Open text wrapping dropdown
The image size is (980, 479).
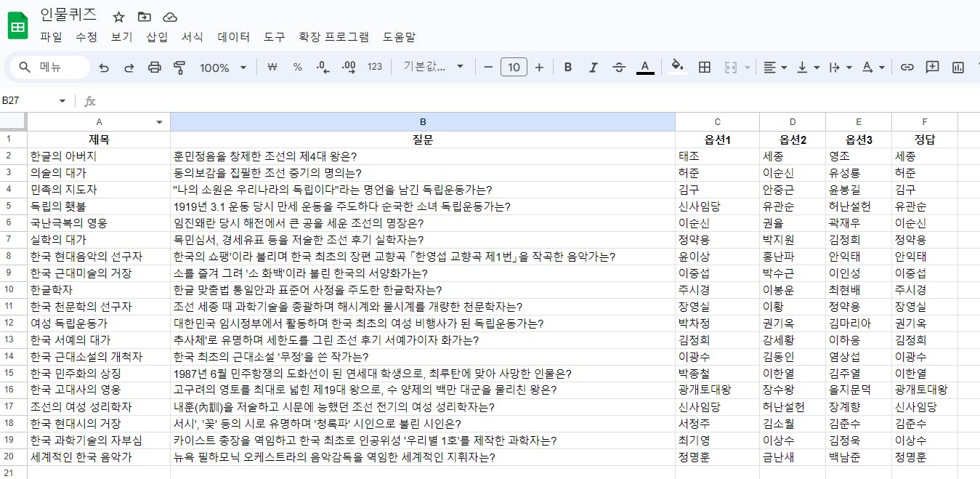841,67
